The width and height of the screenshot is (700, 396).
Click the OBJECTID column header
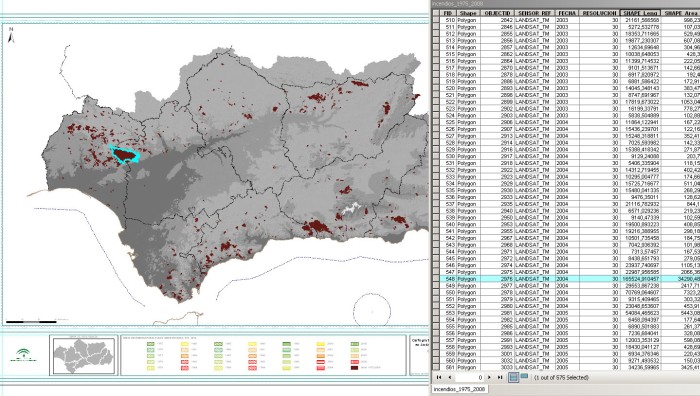coord(497,13)
